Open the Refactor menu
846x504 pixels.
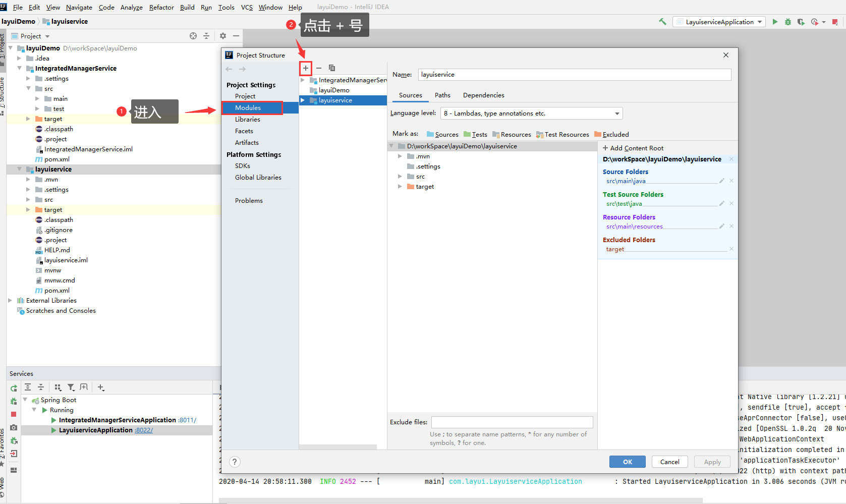(x=161, y=7)
